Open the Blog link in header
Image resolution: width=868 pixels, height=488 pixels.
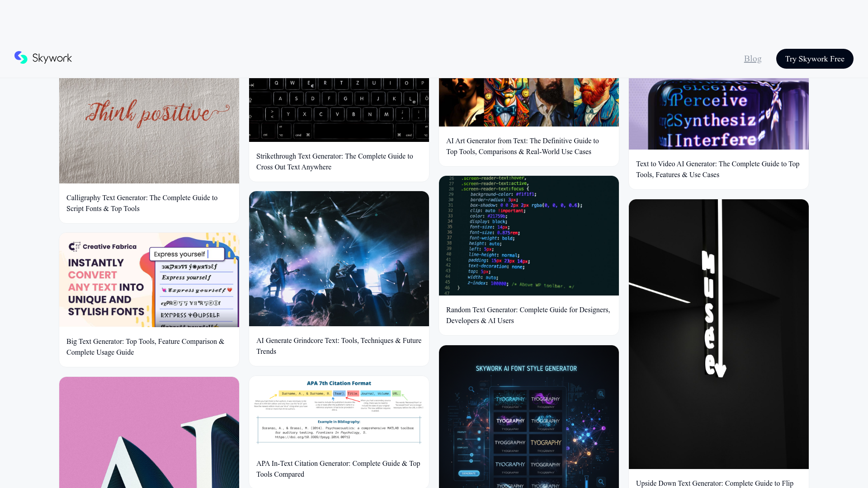pyautogui.click(x=753, y=59)
